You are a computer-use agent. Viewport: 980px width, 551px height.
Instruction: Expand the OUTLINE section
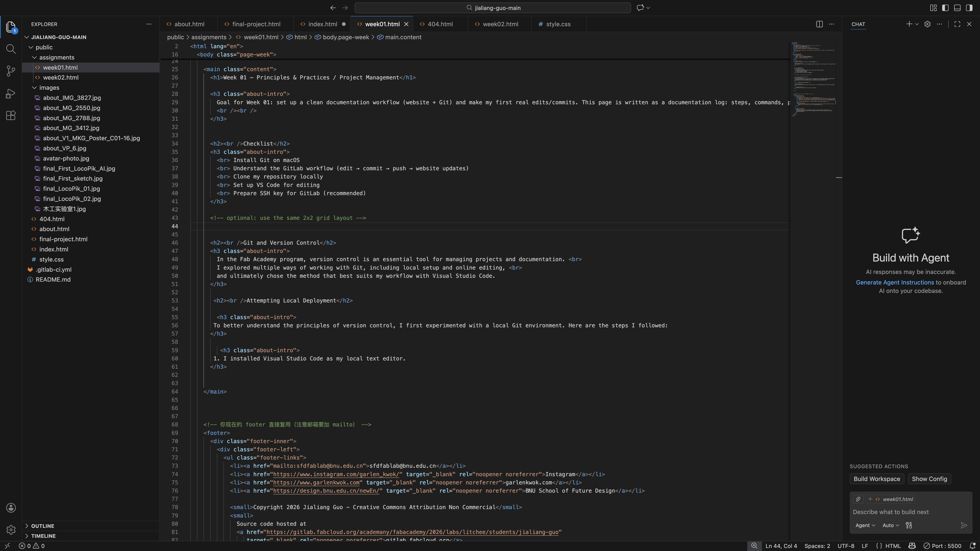tap(43, 526)
